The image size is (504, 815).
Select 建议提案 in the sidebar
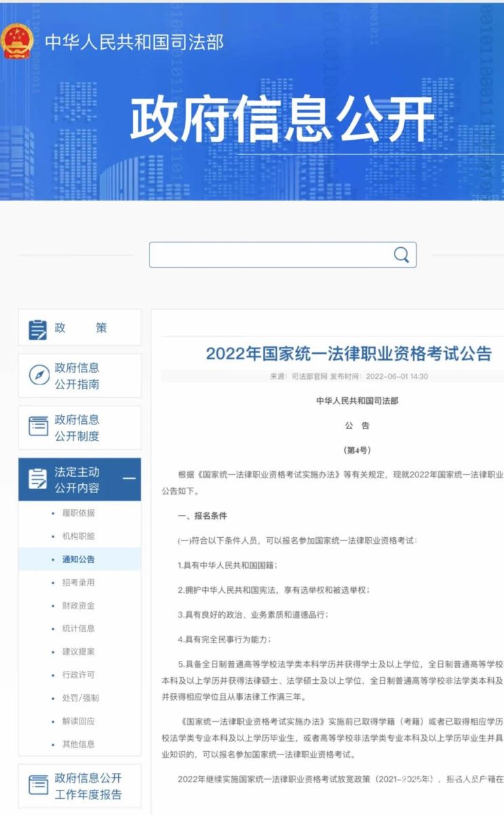click(x=78, y=651)
